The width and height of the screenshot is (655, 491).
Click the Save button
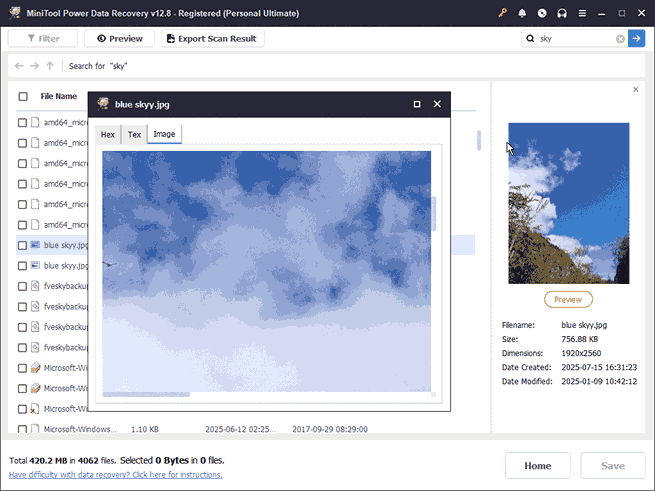pyautogui.click(x=613, y=466)
